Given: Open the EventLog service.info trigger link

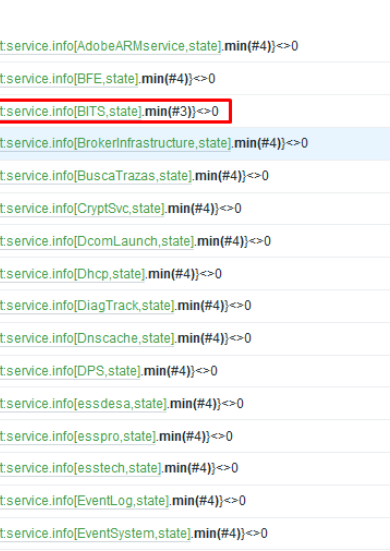Looking at the screenshot, I should point(85,501).
